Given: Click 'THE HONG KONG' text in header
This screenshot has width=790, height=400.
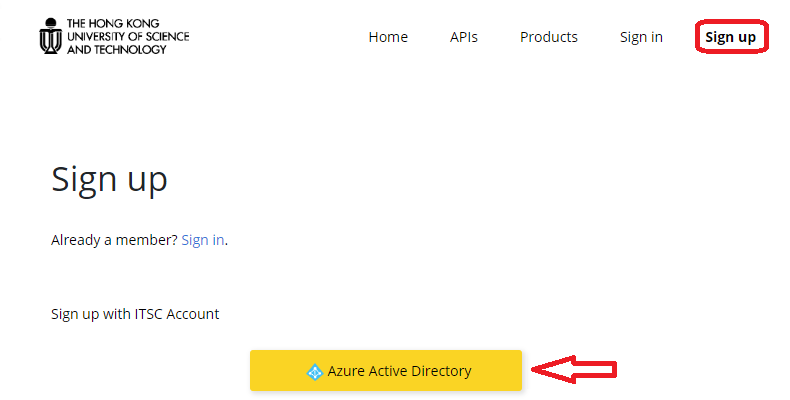Looking at the screenshot, I should pos(113,23).
